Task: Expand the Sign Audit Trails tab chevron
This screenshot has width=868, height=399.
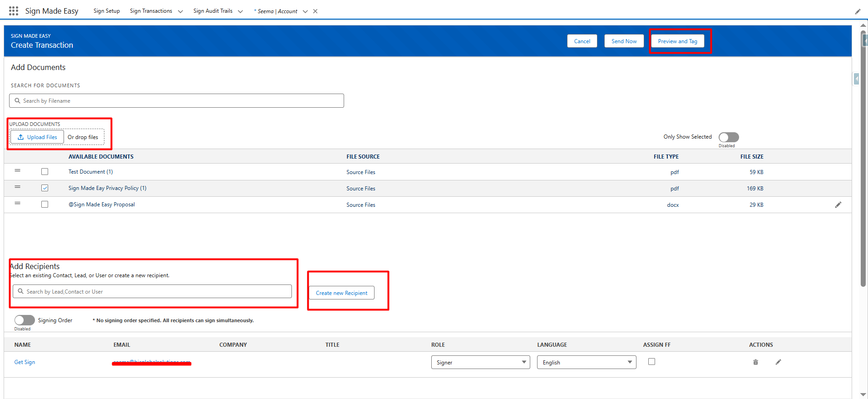Action: [x=240, y=11]
